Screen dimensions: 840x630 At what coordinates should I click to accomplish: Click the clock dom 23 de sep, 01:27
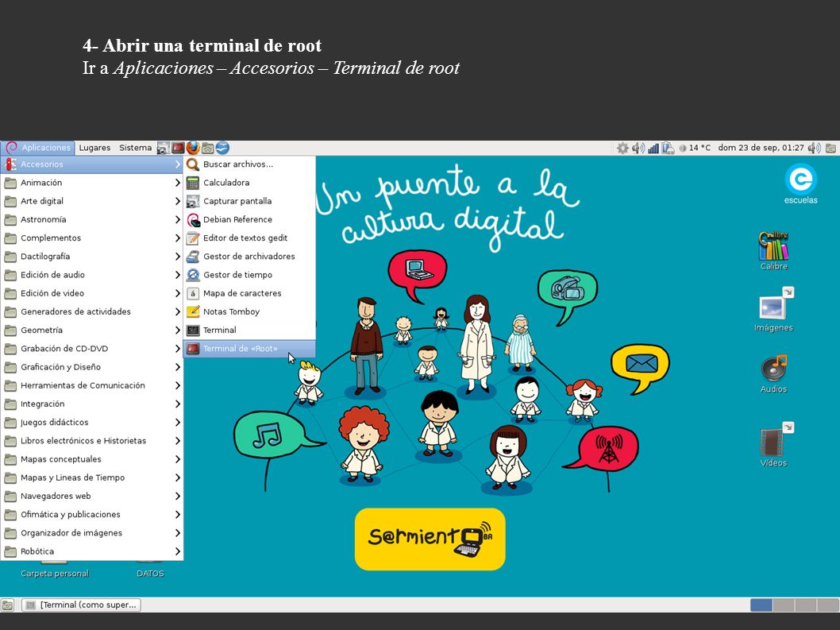(761, 148)
